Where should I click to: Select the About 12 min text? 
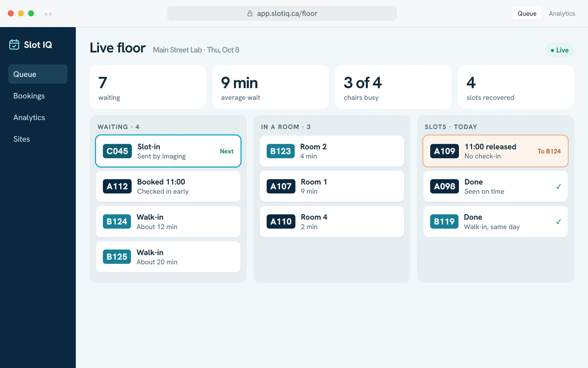point(157,227)
